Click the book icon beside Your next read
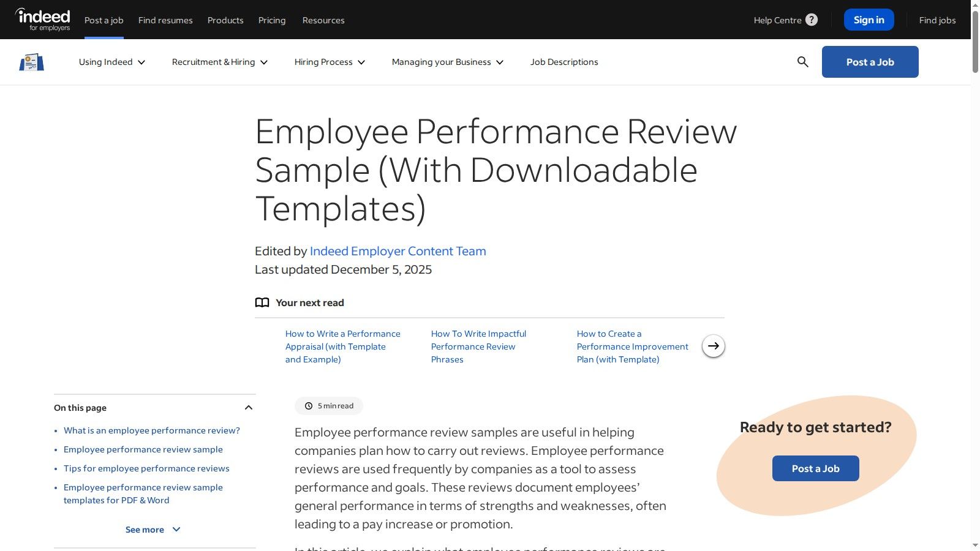980x551 pixels. [262, 302]
